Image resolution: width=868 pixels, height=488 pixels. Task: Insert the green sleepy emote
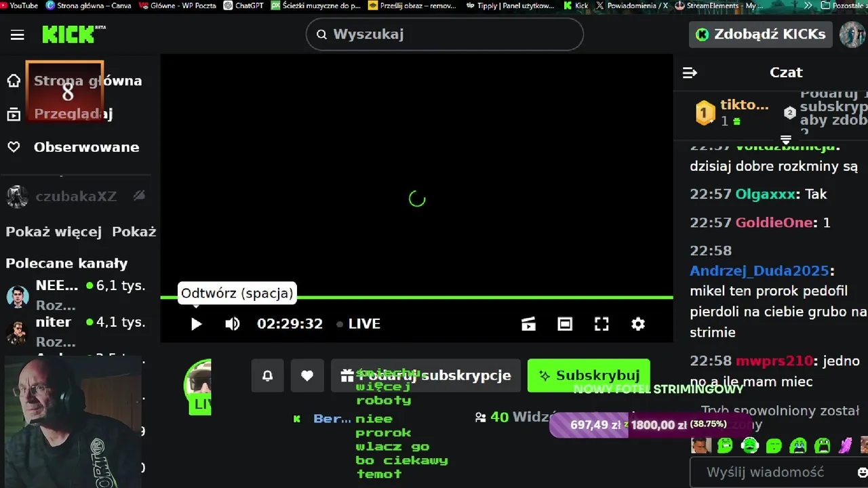point(774,445)
